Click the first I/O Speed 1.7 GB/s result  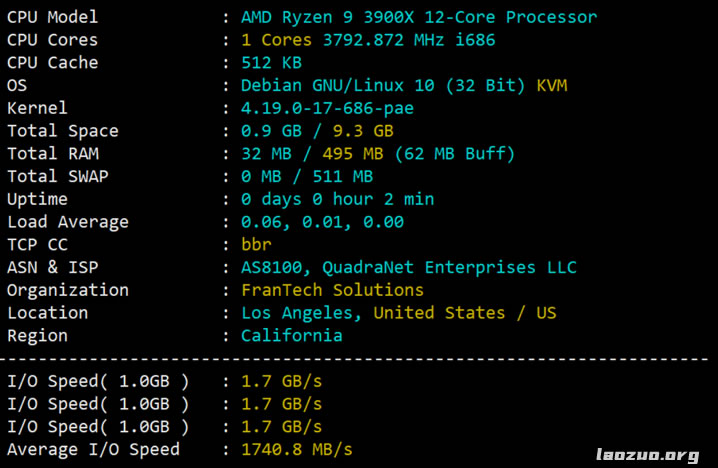click(x=281, y=381)
